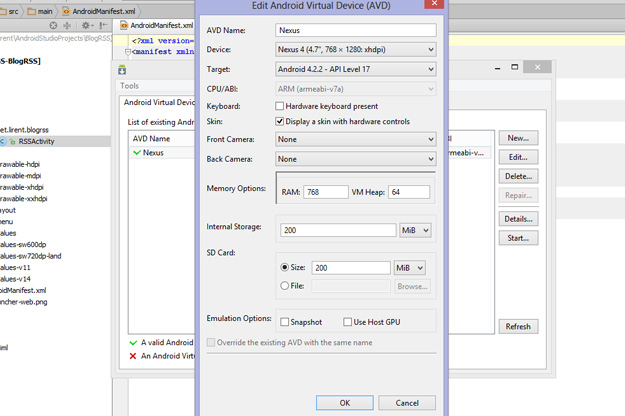Open the Tools menu in AVD Manager

(130, 86)
